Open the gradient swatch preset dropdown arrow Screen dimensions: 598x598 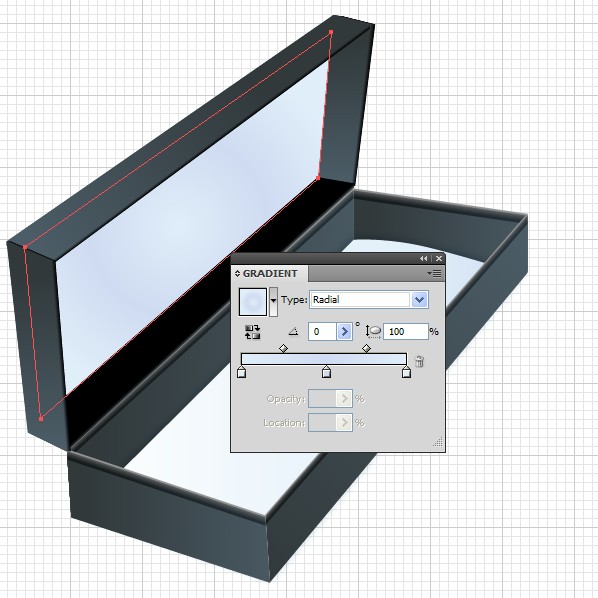coord(273,302)
